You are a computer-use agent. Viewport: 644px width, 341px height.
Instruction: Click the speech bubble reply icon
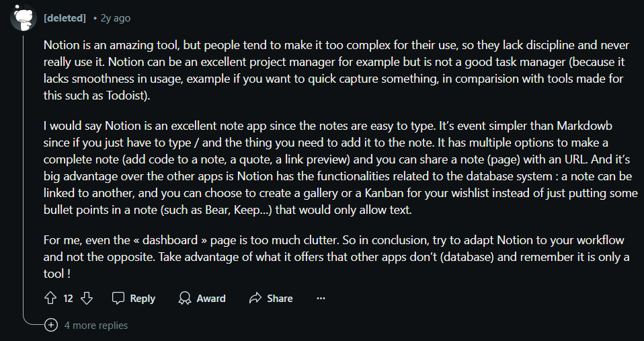pyautogui.click(x=118, y=298)
